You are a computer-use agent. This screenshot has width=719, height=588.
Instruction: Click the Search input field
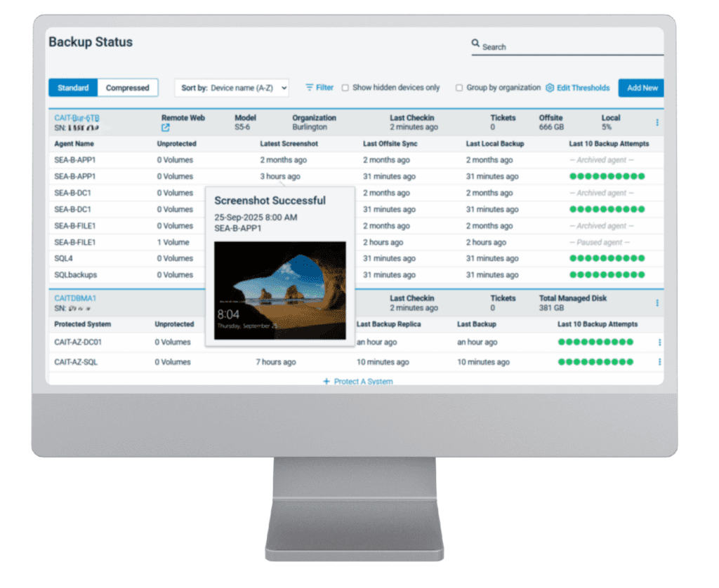[569, 47]
